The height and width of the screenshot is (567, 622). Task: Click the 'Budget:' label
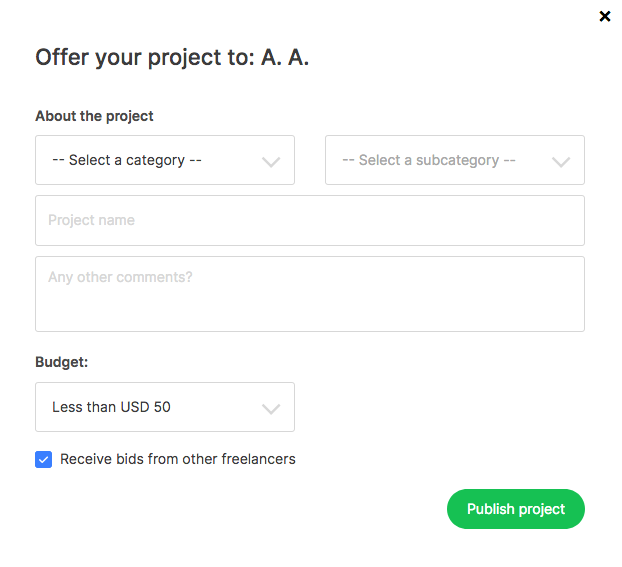[61, 362]
